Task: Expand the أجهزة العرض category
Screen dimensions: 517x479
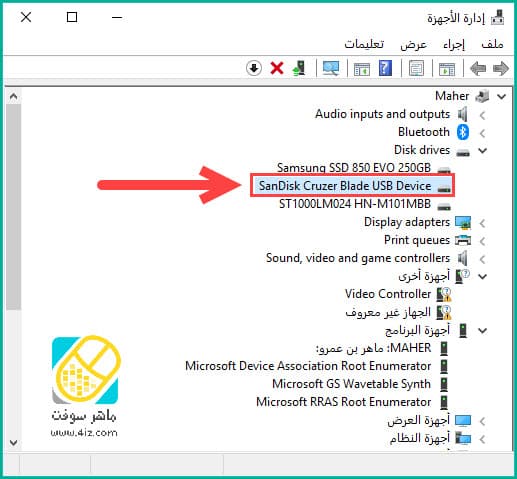Action: [x=482, y=422]
